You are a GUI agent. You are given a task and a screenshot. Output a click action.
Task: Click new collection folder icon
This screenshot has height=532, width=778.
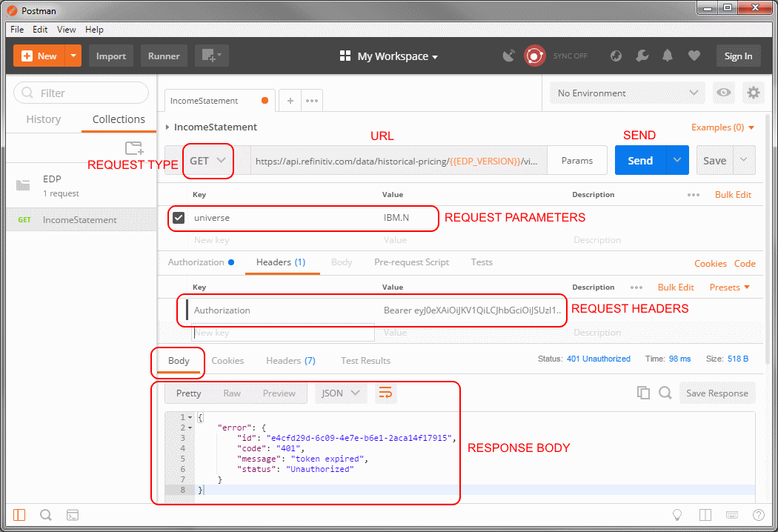[134, 148]
